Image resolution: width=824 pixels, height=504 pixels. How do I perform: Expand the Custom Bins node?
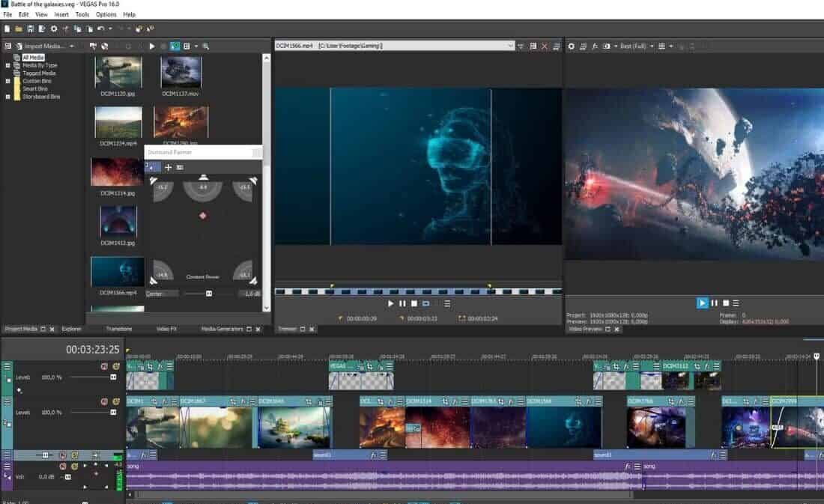[x=8, y=81]
